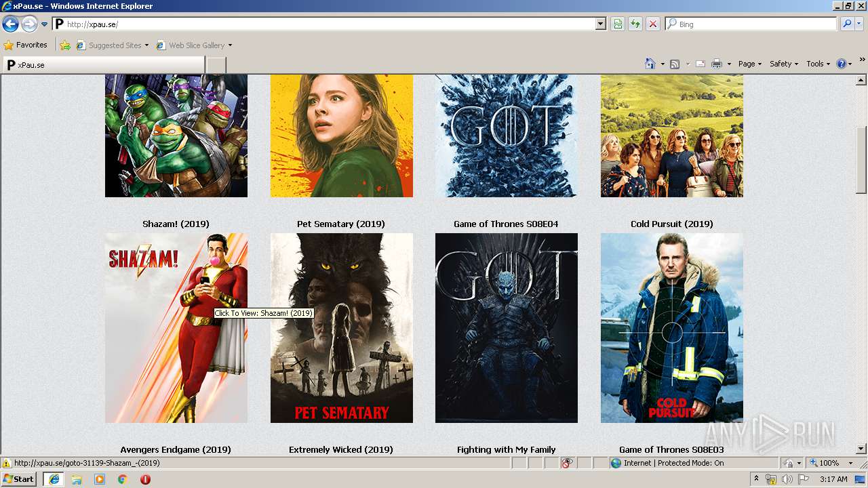Image resolution: width=868 pixels, height=488 pixels.
Task: Open the Cold Pursuit movie poster
Action: (x=672, y=328)
